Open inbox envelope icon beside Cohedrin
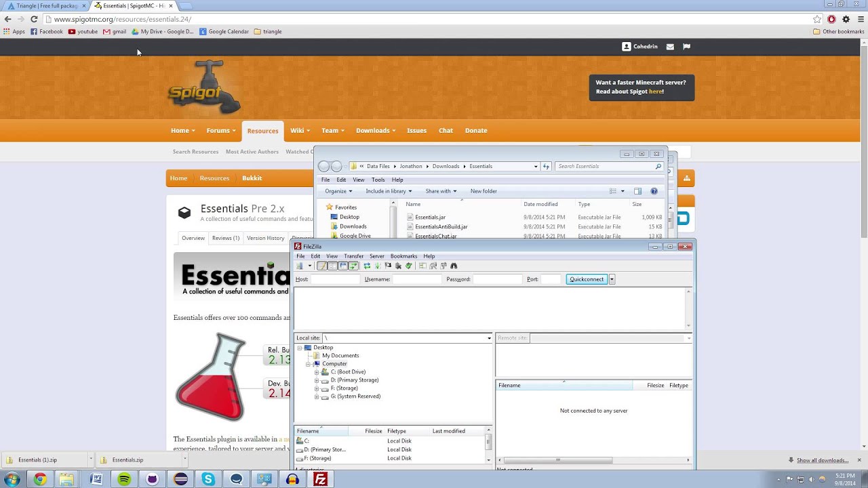868x488 pixels. click(x=670, y=47)
